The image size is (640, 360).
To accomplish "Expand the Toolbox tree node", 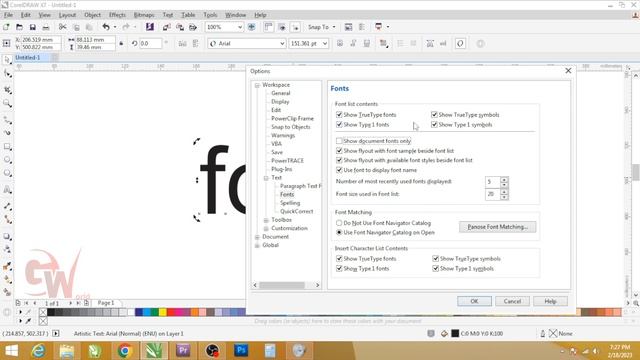I will coord(266,220).
